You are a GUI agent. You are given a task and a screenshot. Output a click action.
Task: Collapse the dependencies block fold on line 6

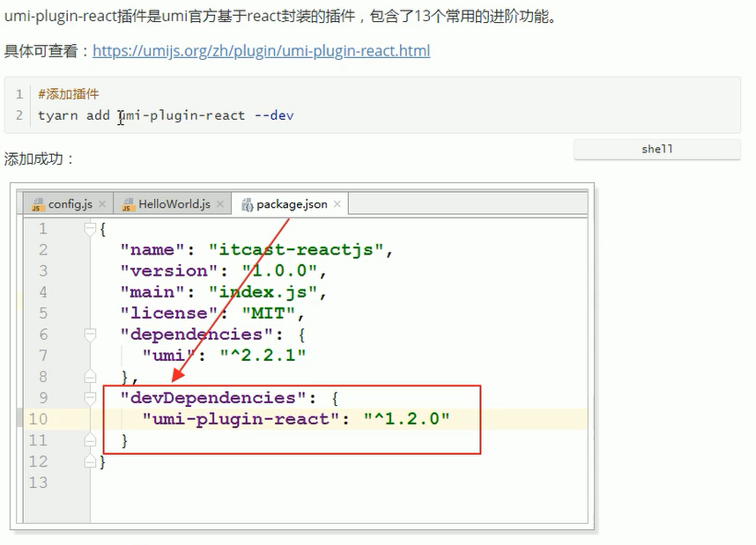point(90,334)
